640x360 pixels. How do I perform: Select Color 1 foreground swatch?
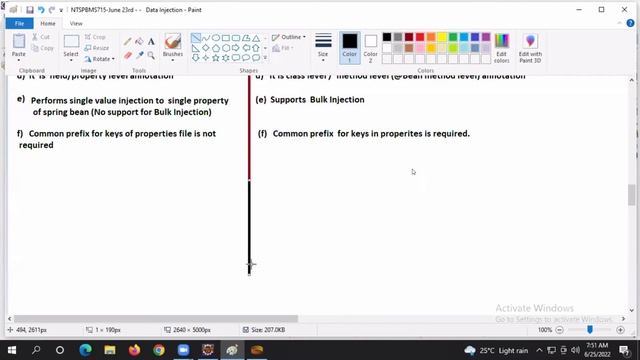click(349, 48)
